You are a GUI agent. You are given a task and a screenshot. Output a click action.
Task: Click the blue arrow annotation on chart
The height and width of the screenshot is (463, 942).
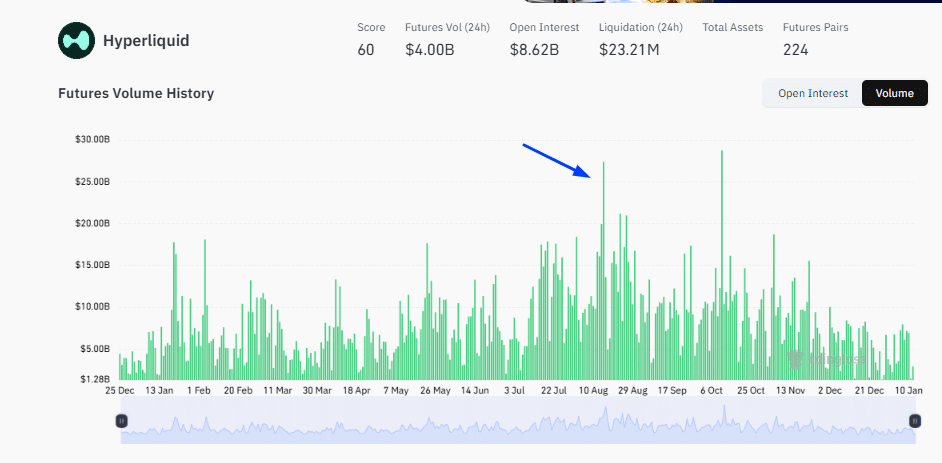[x=558, y=161]
